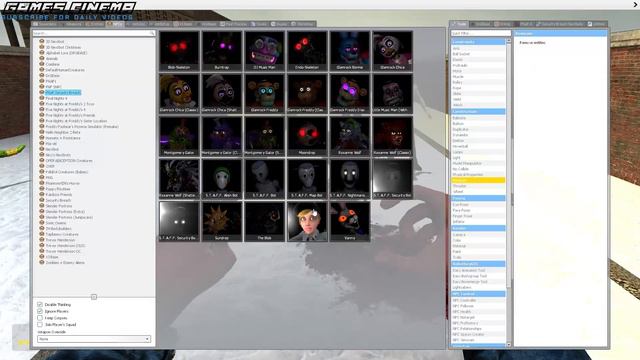640x360 pixels.
Task: Switch to the Entities tab
Action: point(95,24)
